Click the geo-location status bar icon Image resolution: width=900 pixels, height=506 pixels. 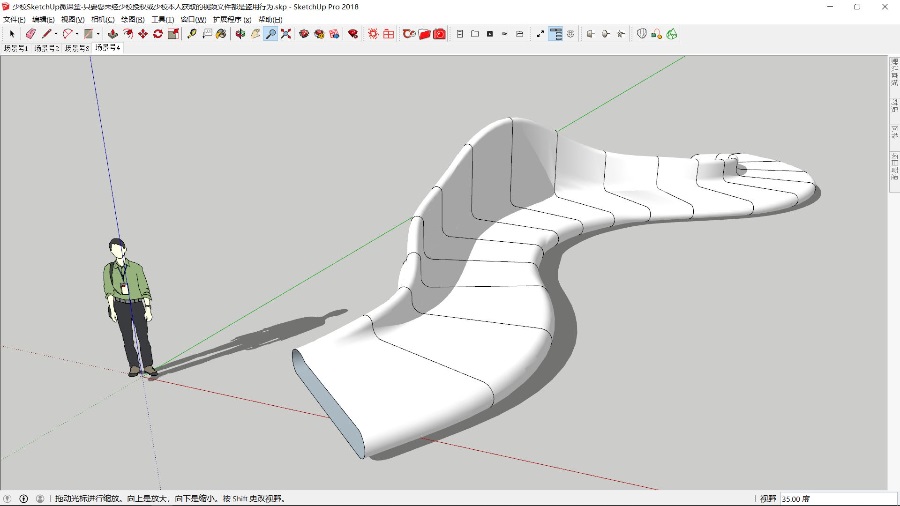point(7,499)
